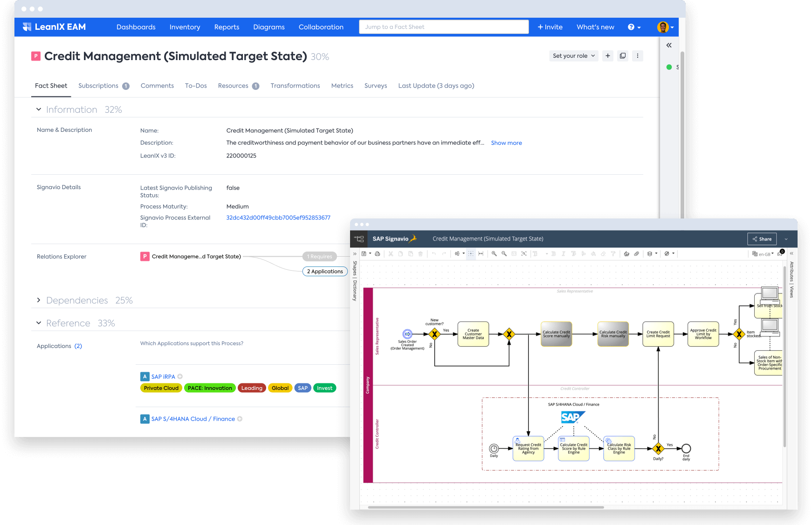Screen dimensions: 812x525
Task: Switch to the Transformations tab
Action: pos(295,86)
